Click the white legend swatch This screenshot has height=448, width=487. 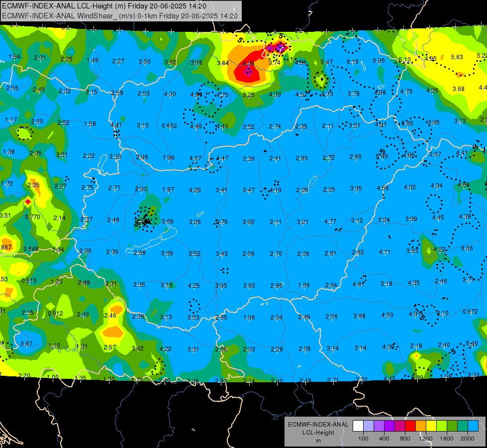click(358, 426)
